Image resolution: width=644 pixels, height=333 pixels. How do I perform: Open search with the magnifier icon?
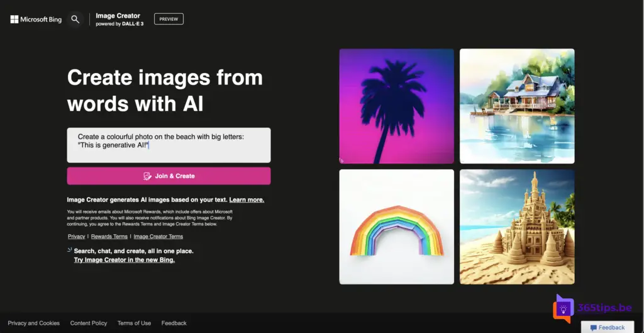coord(75,20)
